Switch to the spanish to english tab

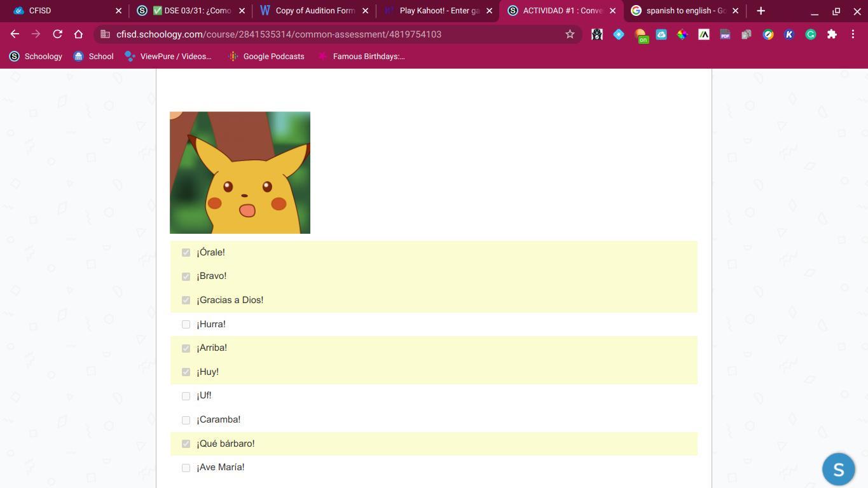pos(685,11)
